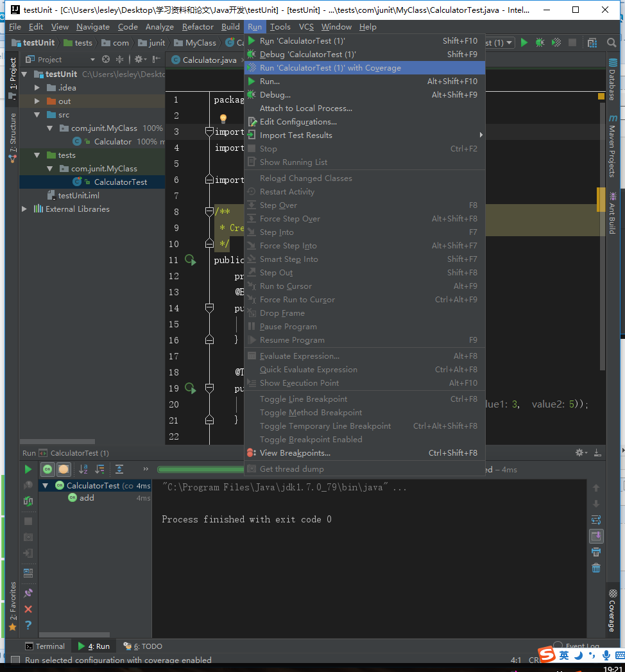Image resolution: width=625 pixels, height=672 pixels.
Task: Open the Project view dropdown
Action: click(92, 60)
